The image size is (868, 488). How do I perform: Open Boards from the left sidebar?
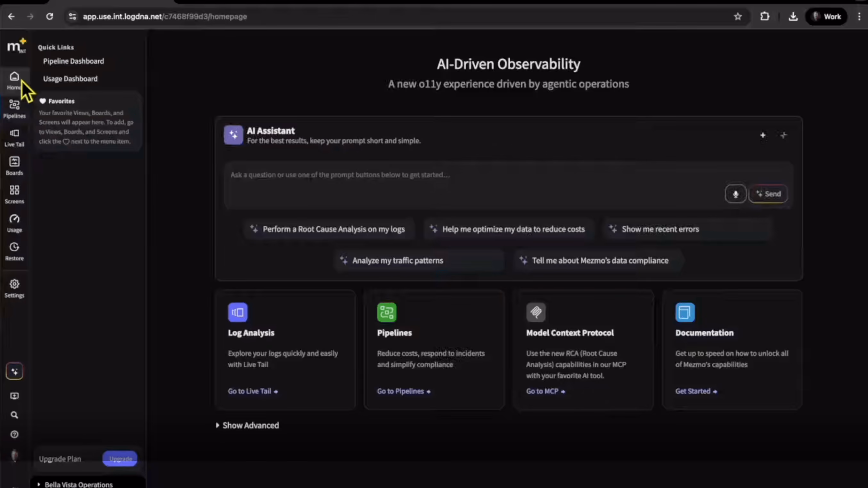(14, 166)
